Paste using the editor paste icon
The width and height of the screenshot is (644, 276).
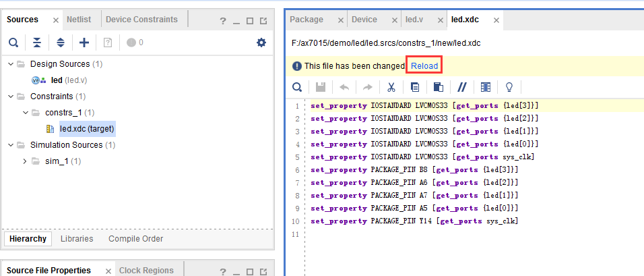click(439, 87)
